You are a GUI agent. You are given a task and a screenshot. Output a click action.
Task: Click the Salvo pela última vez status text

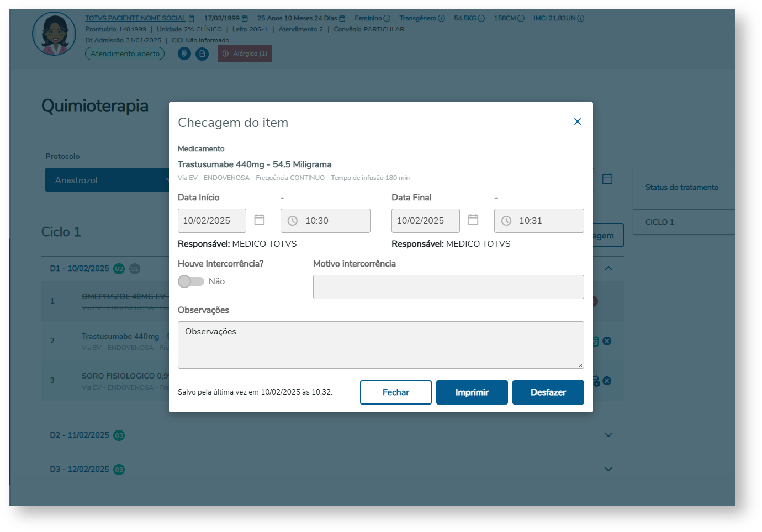[255, 392]
